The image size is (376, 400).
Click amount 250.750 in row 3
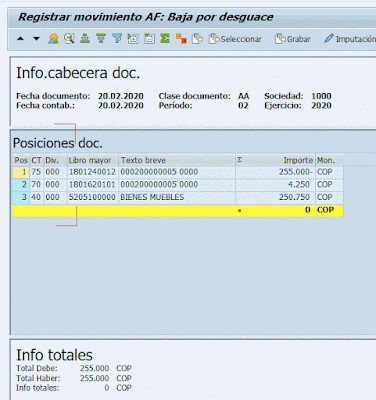pos(294,197)
